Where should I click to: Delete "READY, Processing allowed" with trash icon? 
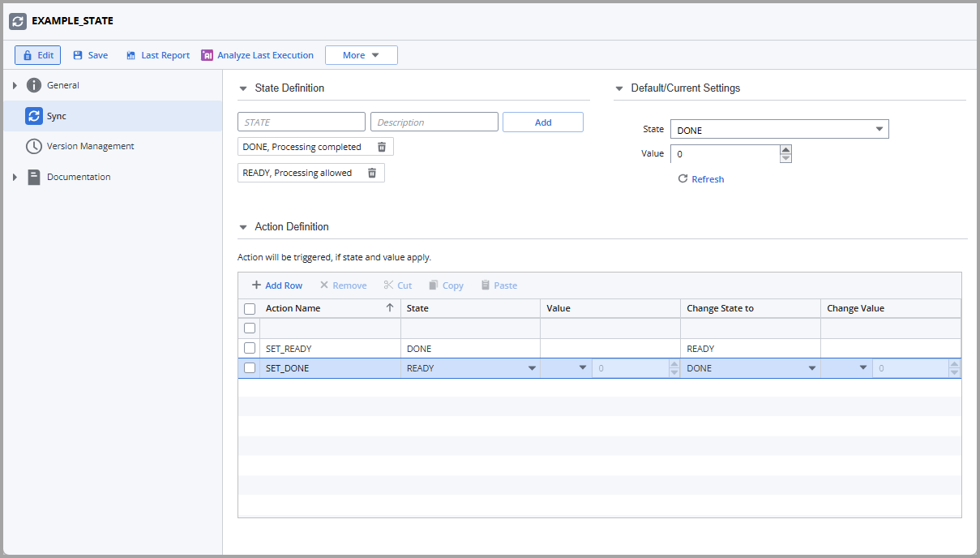[x=372, y=172]
